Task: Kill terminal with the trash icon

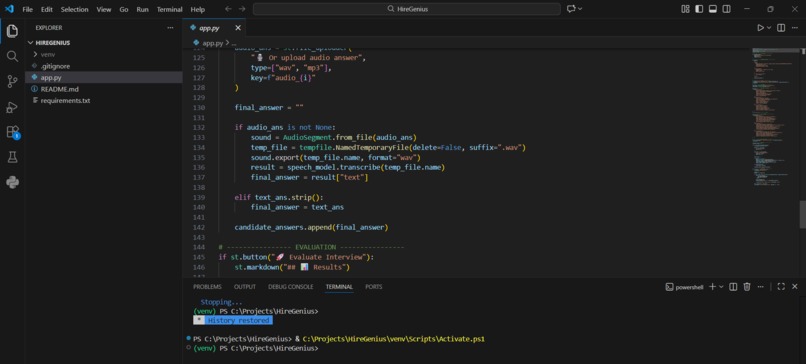Action: 747,287
